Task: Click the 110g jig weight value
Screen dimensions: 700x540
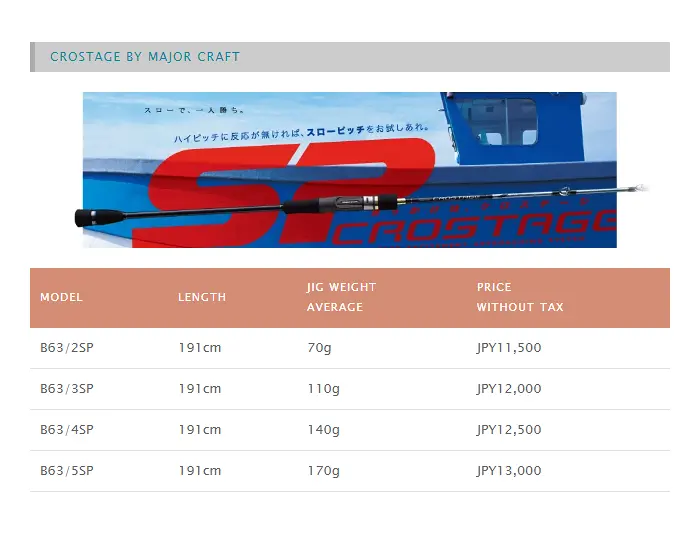Action: click(x=324, y=389)
